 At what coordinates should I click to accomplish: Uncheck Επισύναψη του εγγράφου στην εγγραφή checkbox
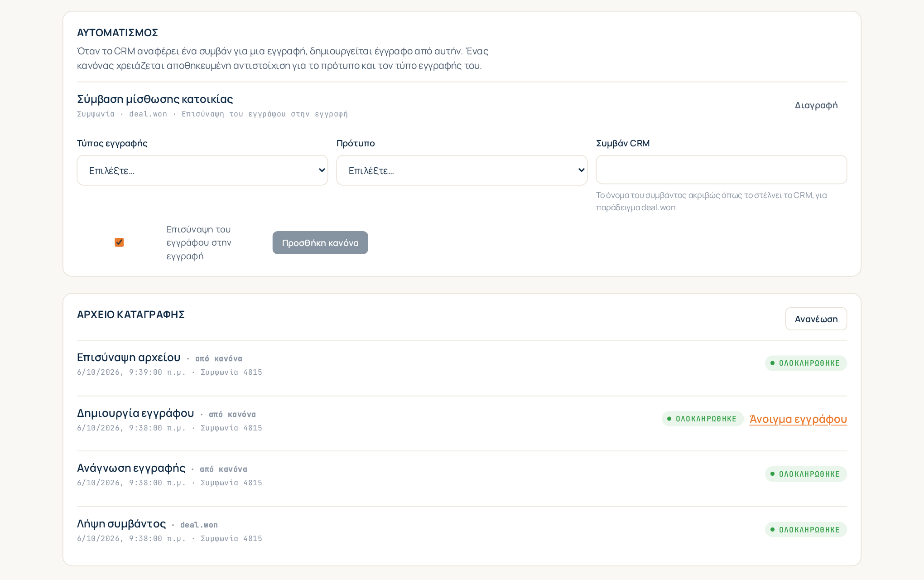pos(119,242)
